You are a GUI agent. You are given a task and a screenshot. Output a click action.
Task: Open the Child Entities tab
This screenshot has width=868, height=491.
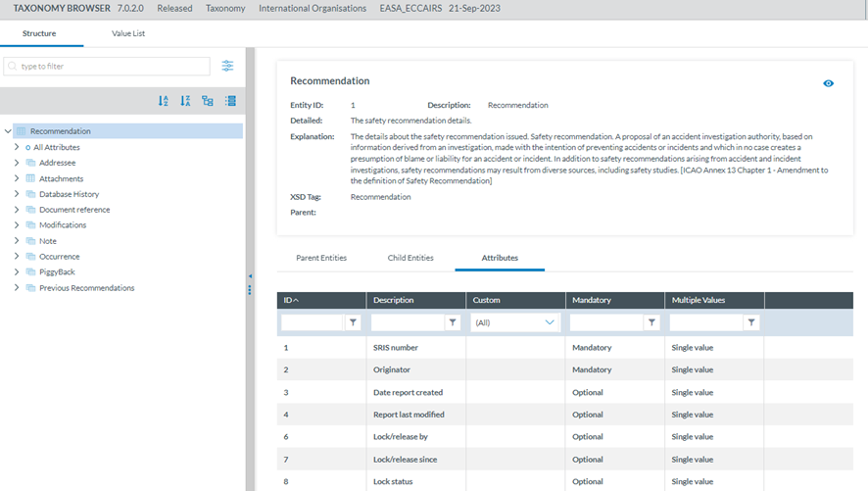[410, 258]
